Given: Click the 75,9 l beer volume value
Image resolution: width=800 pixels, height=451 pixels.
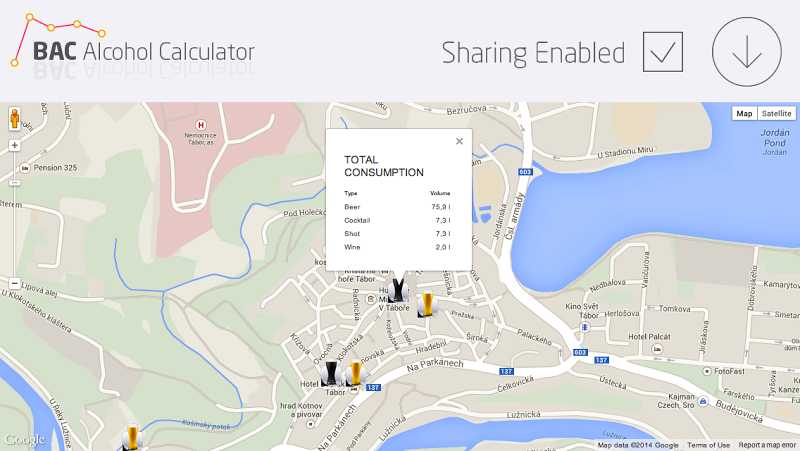Looking at the screenshot, I should pos(441,207).
